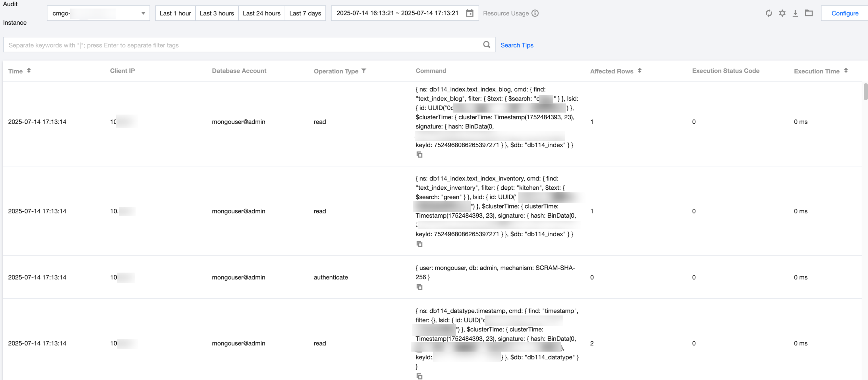This screenshot has height=380, width=868.
Task: Click the Resource Usage info icon
Action: pyautogui.click(x=535, y=13)
